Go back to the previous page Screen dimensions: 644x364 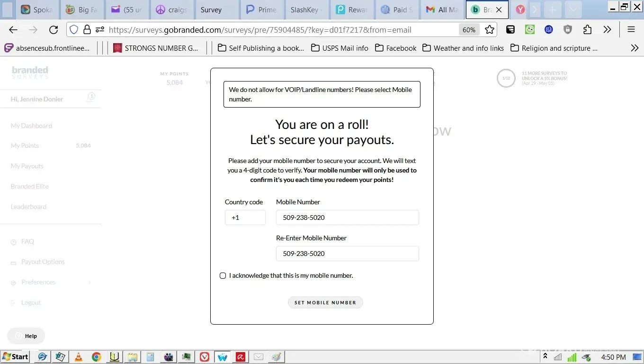[13, 30]
